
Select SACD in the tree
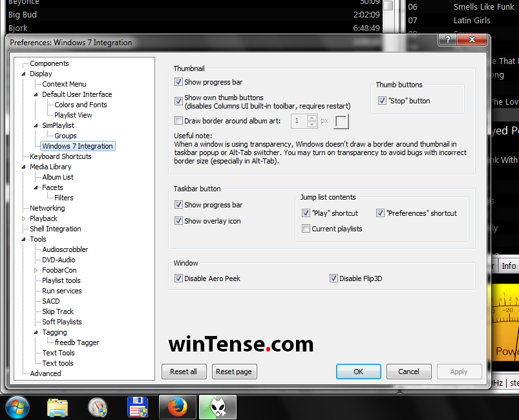[51, 301]
